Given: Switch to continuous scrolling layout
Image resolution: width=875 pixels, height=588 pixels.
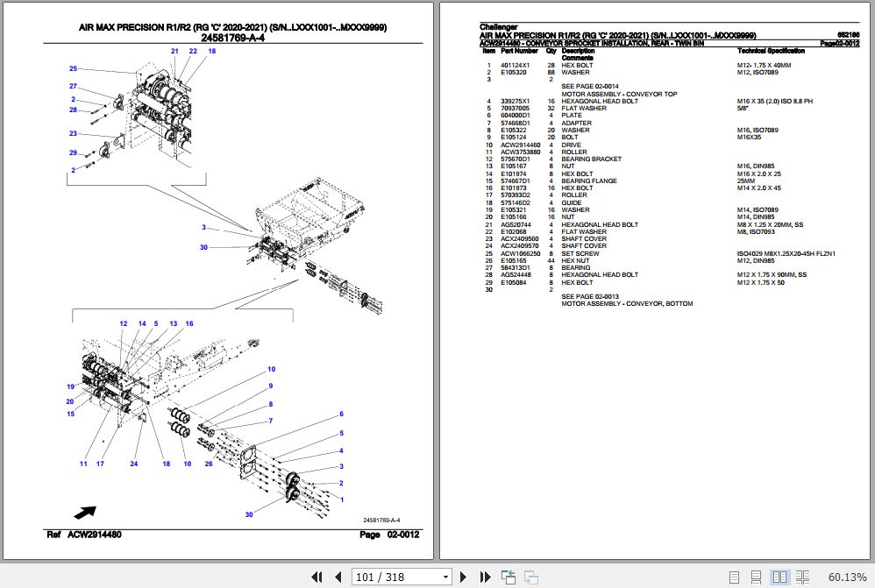Looking at the screenshot, I should (757, 577).
